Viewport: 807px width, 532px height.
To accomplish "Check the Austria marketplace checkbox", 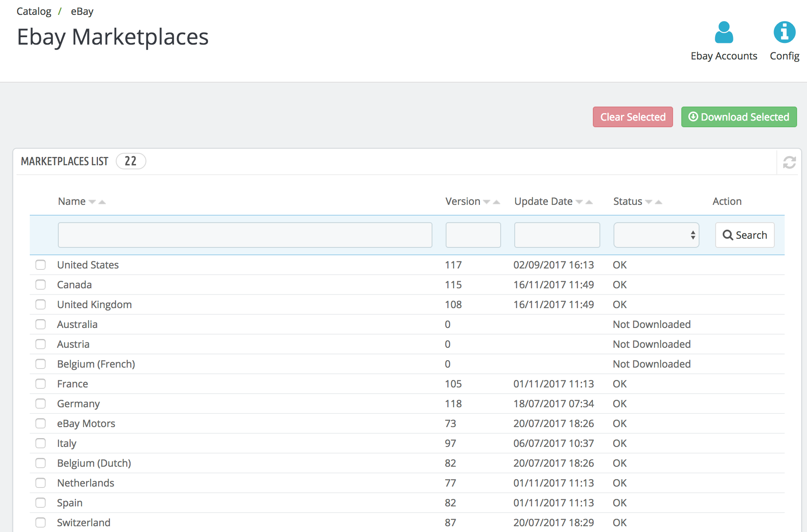I will click(41, 344).
